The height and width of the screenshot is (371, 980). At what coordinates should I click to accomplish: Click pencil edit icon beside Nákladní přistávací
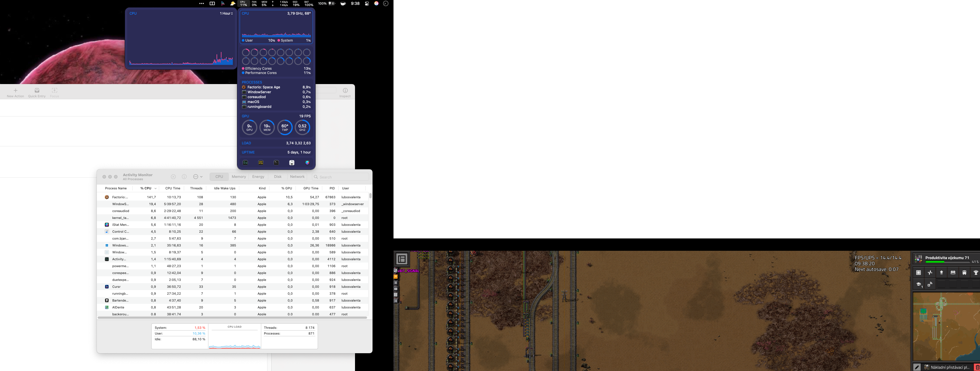tap(917, 367)
